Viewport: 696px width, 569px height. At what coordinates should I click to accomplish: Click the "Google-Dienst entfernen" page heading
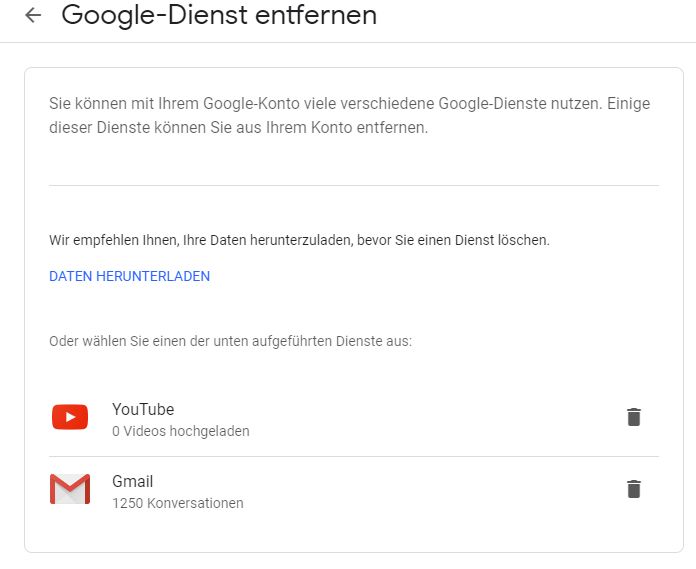[x=219, y=15]
